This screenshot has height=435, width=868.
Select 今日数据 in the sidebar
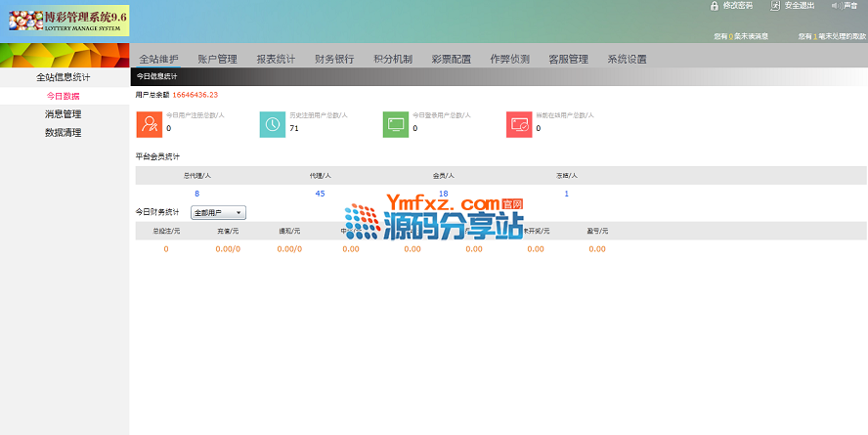pyautogui.click(x=64, y=97)
